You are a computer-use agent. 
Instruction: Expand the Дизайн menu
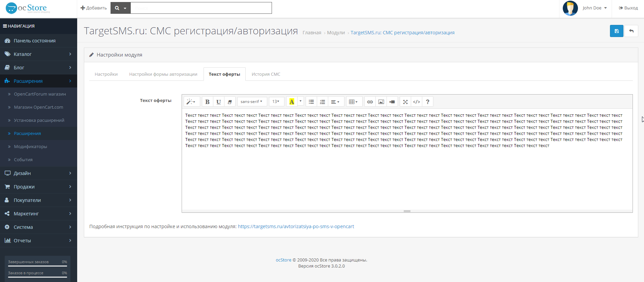click(x=38, y=173)
